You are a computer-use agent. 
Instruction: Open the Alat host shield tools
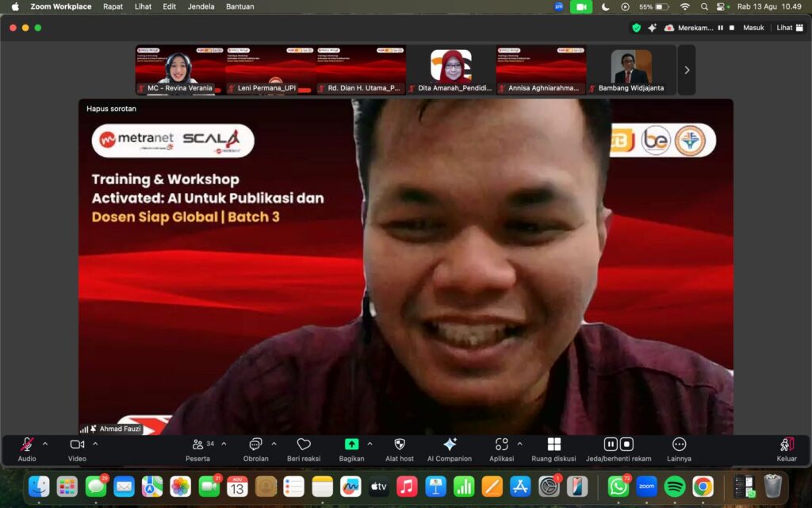coord(400,449)
